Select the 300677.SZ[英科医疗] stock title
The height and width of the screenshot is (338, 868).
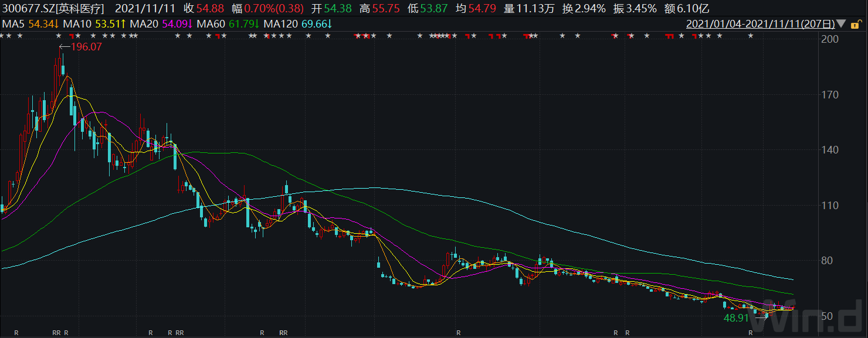pos(53,8)
